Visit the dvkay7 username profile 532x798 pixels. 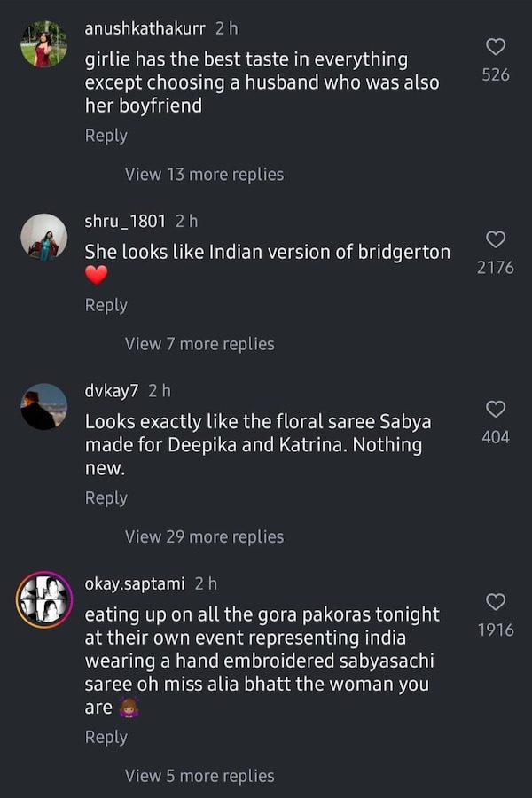tap(111, 390)
